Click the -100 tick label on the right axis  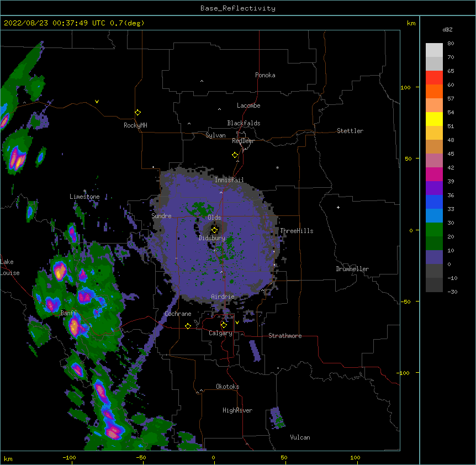click(404, 373)
